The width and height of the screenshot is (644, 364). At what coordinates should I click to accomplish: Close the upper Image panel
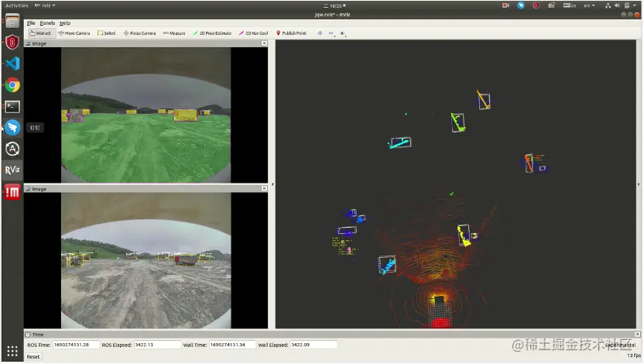264,43
